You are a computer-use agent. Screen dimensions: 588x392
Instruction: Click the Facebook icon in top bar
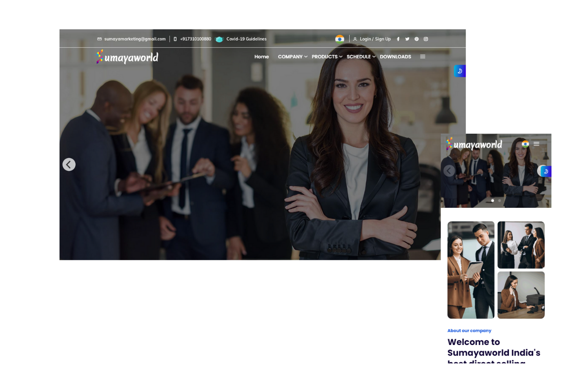pyautogui.click(x=398, y=39)
